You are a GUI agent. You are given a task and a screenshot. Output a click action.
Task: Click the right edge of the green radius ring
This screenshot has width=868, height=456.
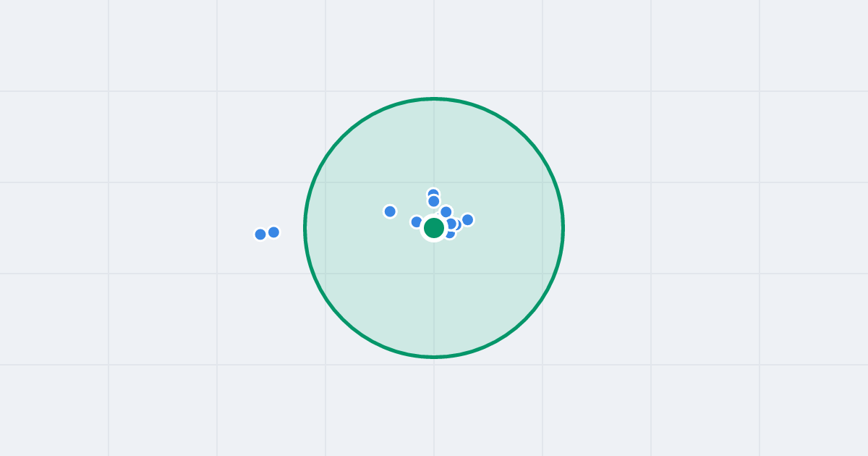coord(563,228)
